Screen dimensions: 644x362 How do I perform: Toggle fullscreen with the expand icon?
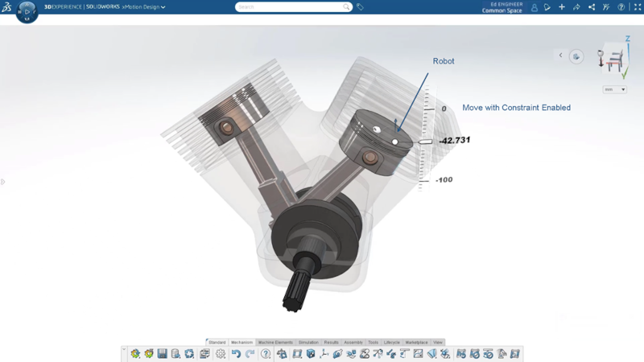637,7
